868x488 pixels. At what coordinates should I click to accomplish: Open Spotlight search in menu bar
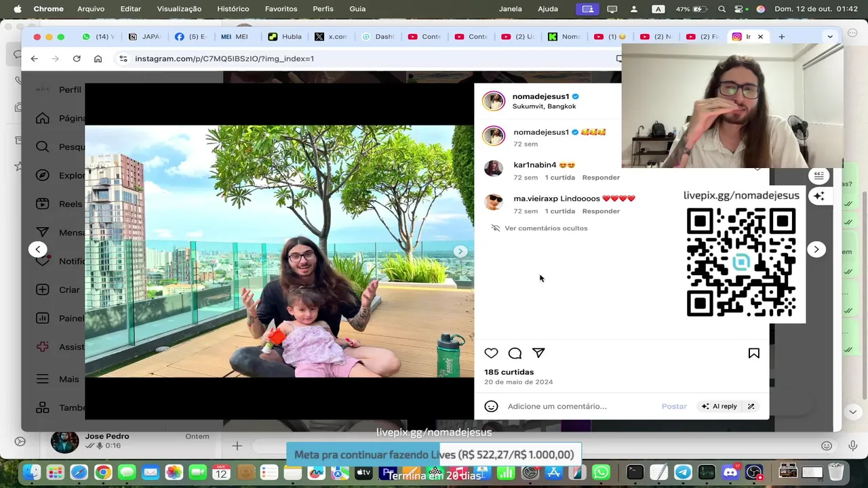click(x=722, y=9)
